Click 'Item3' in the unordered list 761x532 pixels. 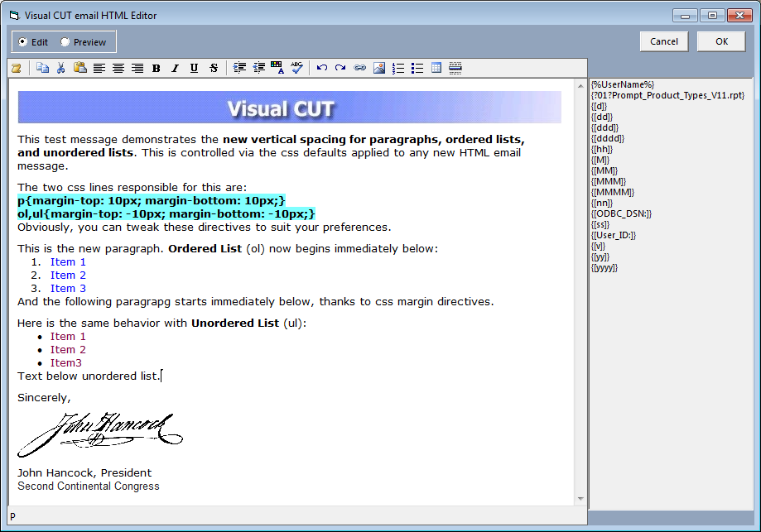tap(66, 362)
